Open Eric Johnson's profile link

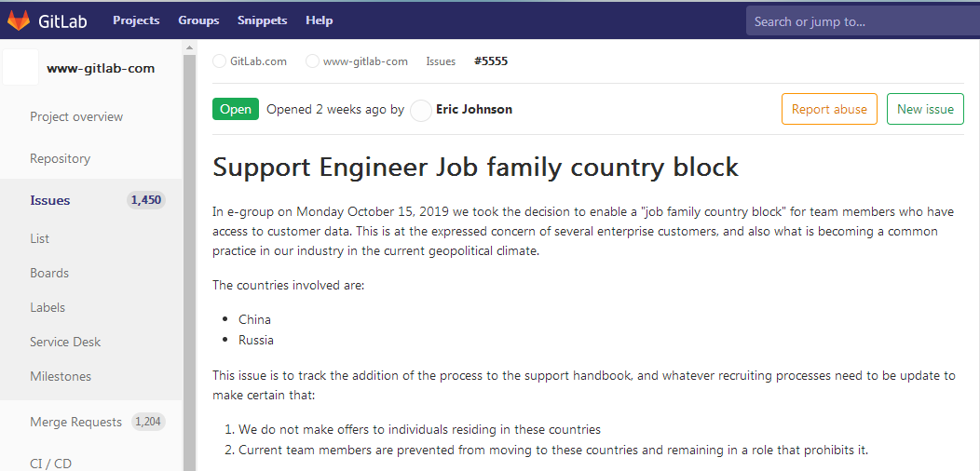click(473, 110)
